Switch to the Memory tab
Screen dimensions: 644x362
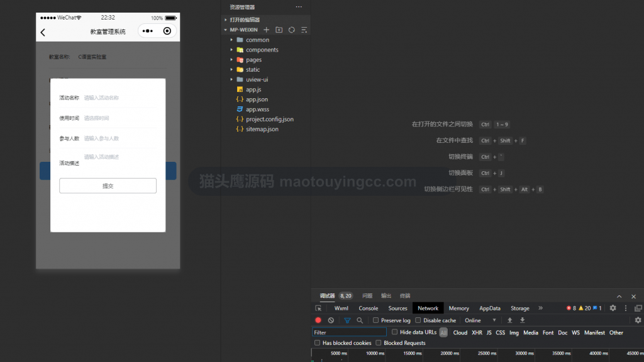(x=458, y=308)
